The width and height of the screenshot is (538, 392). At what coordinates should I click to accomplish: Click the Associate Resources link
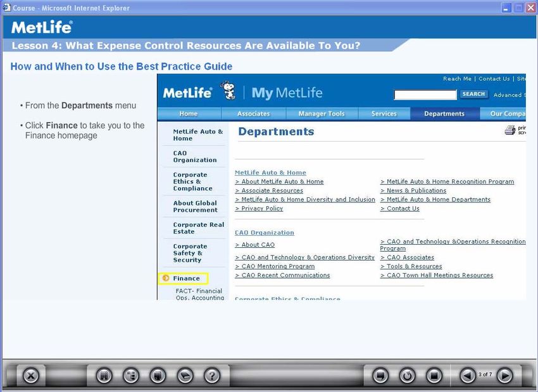pos(269,190)
